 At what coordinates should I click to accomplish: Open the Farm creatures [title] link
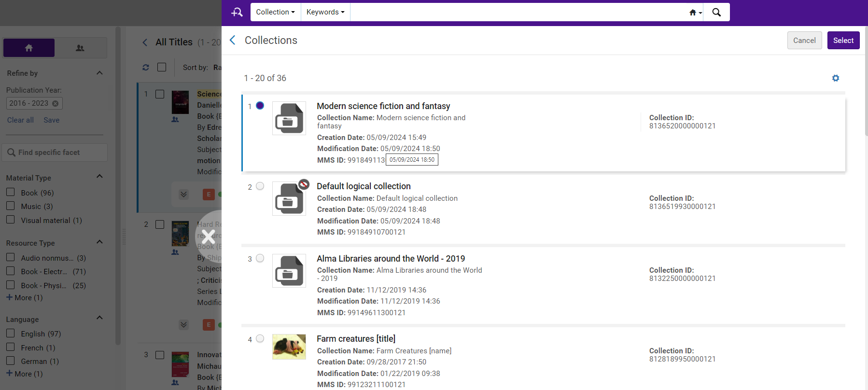(x=356, y=339)
